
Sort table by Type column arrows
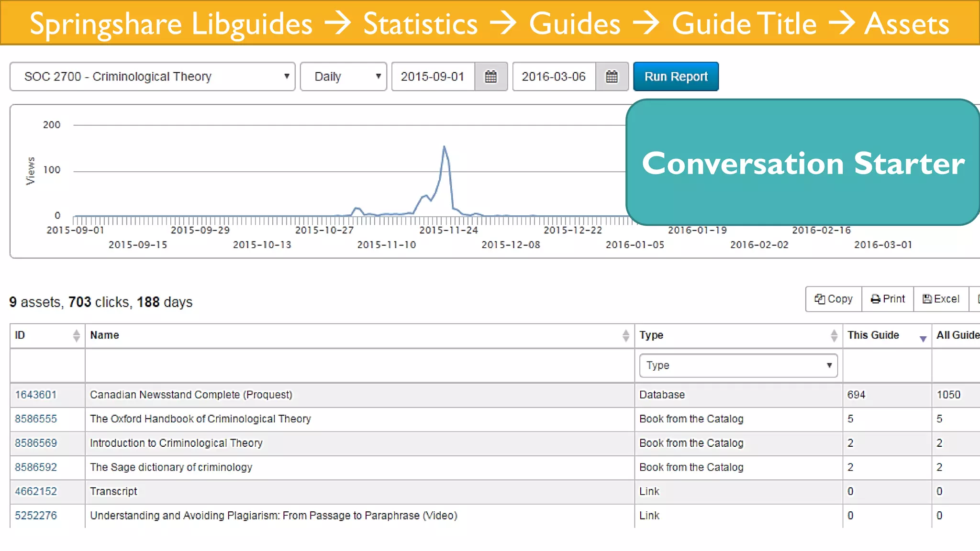pyautogui.click(x=834, y=336)
